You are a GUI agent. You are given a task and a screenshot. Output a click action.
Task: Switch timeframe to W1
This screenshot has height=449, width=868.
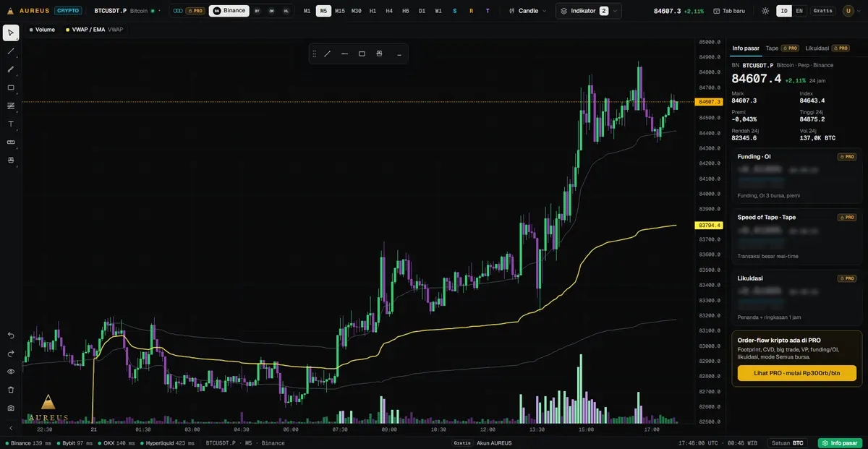tap(438, 11)
